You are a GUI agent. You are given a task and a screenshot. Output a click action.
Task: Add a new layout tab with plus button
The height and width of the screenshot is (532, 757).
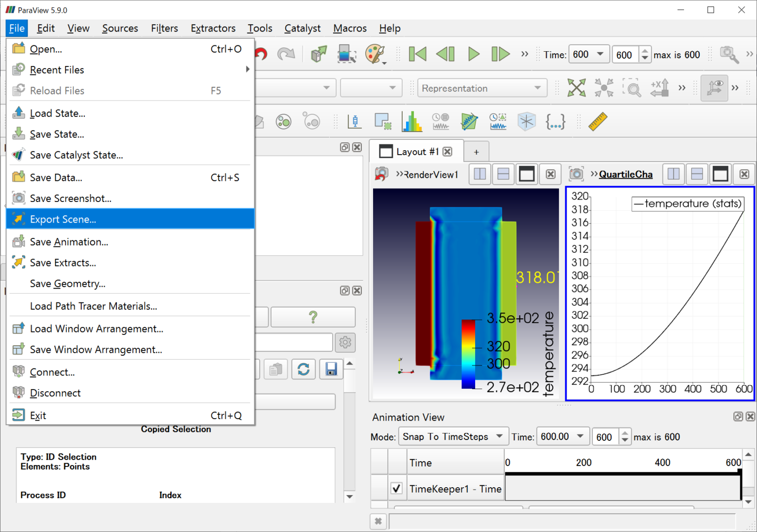pos(476,152)
